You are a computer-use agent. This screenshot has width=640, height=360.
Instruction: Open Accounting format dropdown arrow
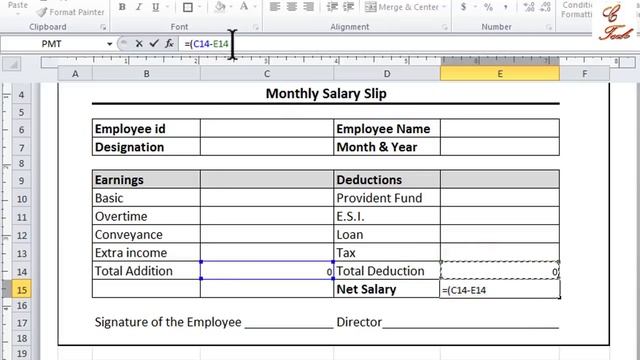pos(475,7)
